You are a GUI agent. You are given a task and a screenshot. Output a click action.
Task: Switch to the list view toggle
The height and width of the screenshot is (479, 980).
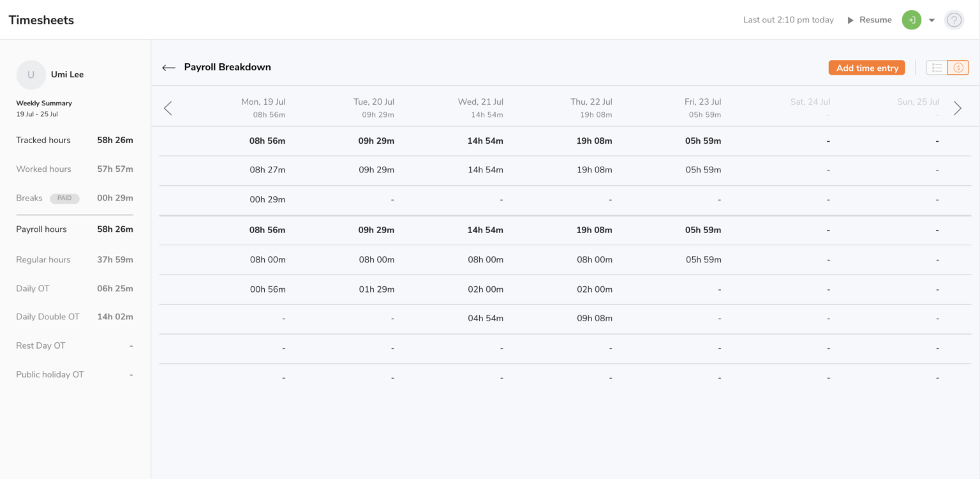[937, 67]
